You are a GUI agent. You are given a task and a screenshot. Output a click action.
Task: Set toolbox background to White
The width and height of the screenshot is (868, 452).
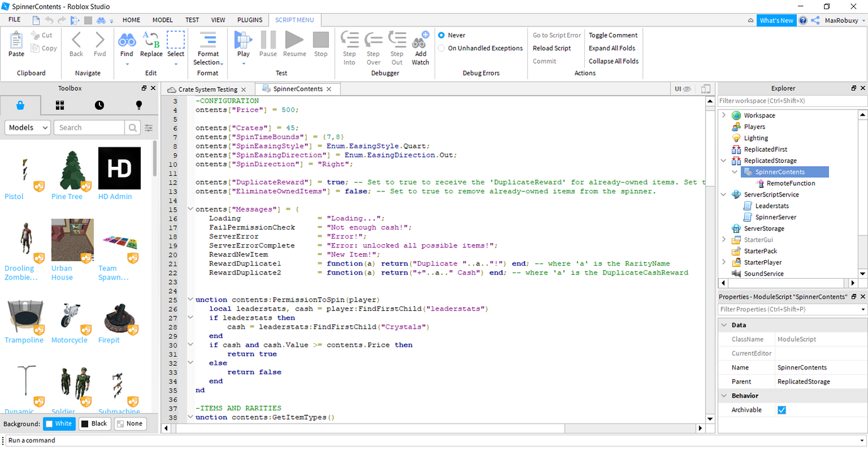tap(58, 424)
